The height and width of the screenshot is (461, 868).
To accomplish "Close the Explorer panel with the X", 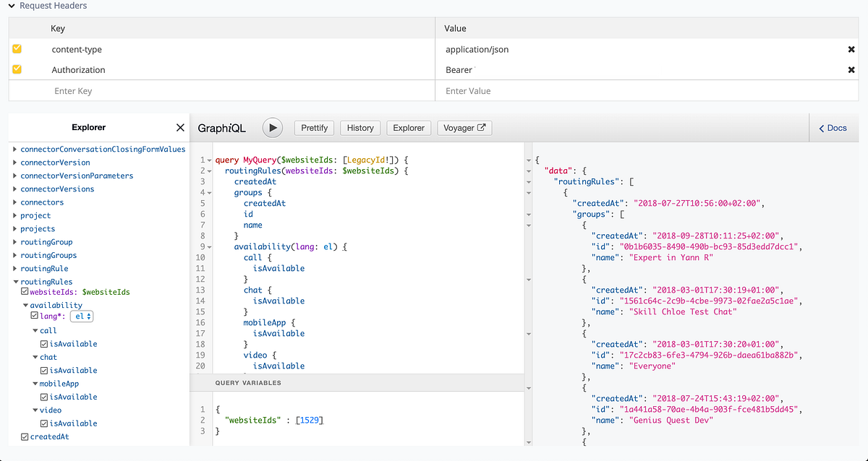I will (180, 127).
